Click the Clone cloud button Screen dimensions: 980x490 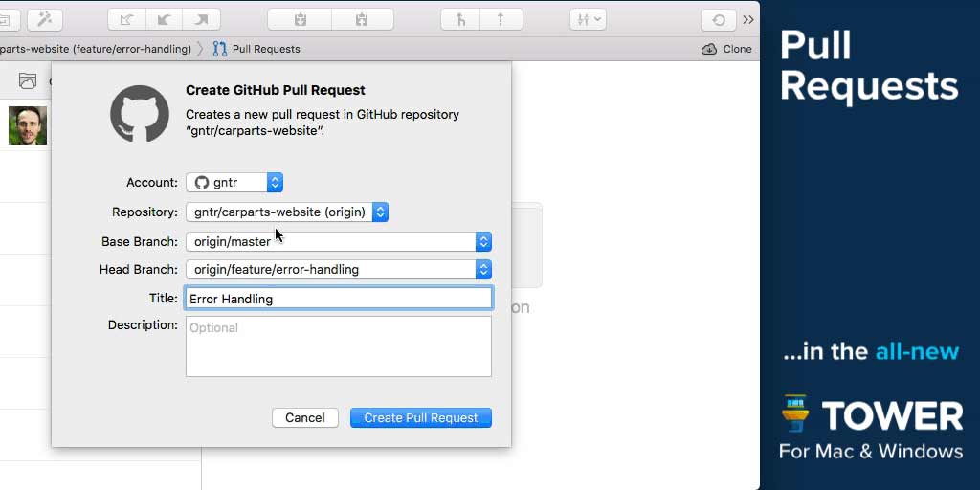pyautogui.click(x=727, y=49)
